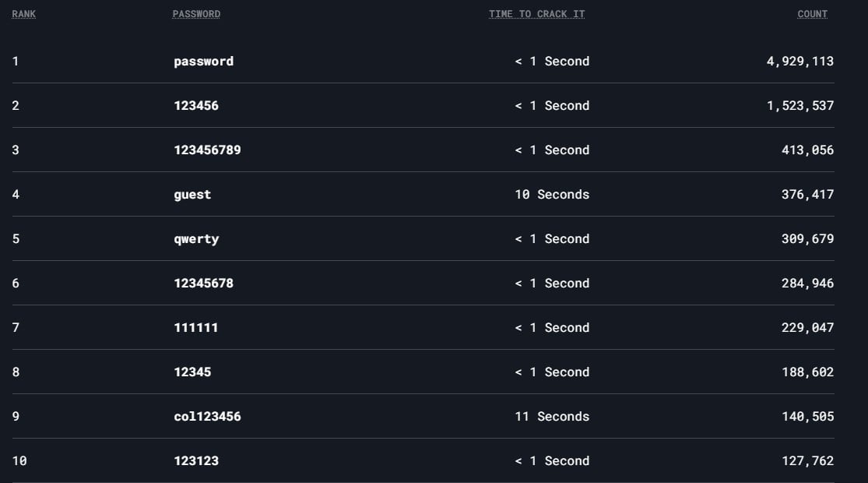
Task: Click the 'qwerty' password entry
Action: coord(196,239)
